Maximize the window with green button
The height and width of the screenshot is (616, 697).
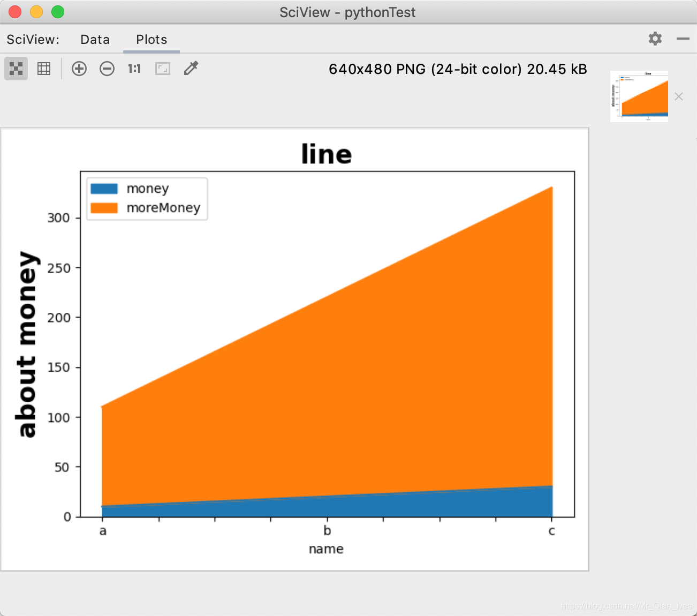coord(58,12)
